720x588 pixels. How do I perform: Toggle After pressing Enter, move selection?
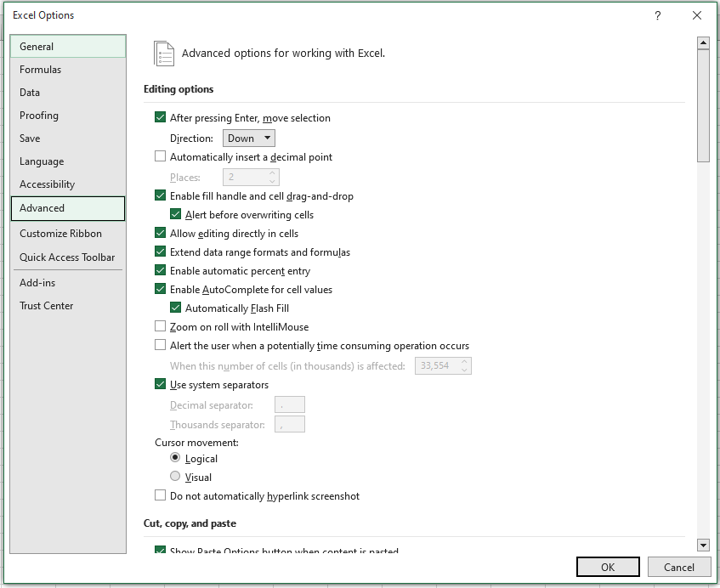point(161,117)
